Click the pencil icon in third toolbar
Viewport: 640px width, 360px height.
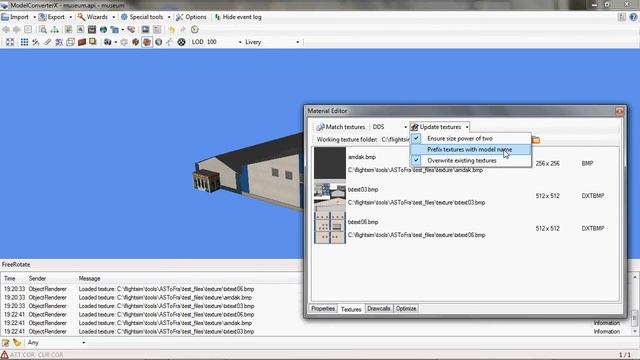coord(47,42)
